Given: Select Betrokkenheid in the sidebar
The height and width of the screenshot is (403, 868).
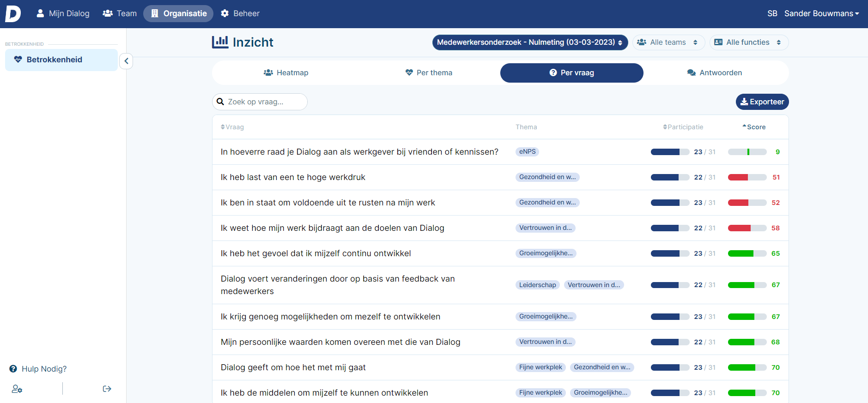Looking at the screenshot, I should tap(61, 60).
